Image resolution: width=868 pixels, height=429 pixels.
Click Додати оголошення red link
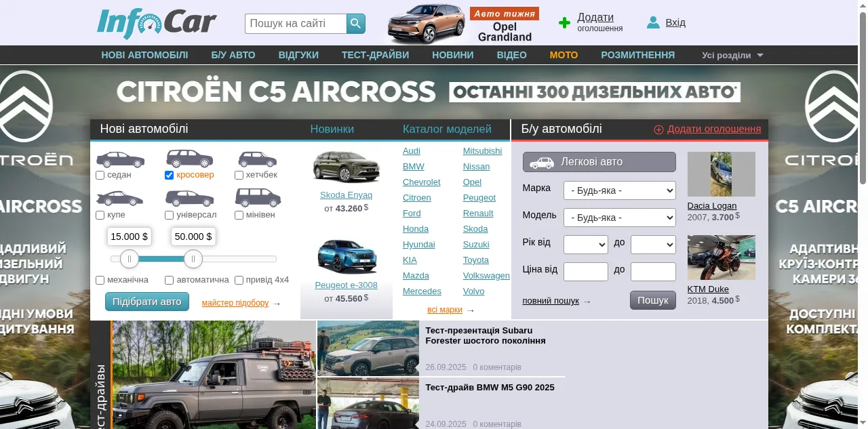(714, 129)
